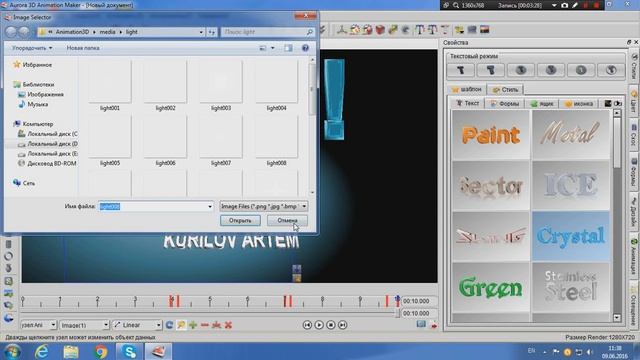Open the ящик template tab
Screen dimensions: 640x360
pyautogui.click(x=541, y=104)
